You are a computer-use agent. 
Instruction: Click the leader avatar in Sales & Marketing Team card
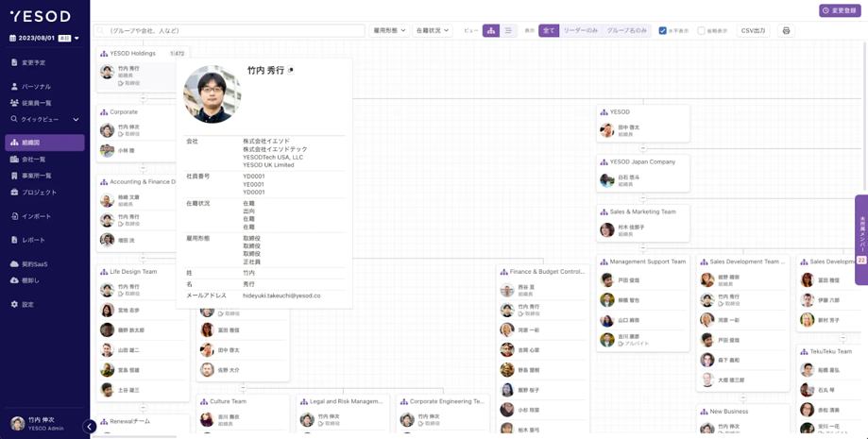point(607,230)
